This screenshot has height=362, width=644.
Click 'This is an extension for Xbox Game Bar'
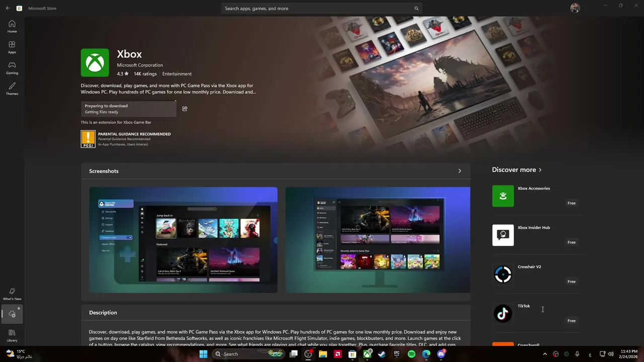[x=116, y=122]
